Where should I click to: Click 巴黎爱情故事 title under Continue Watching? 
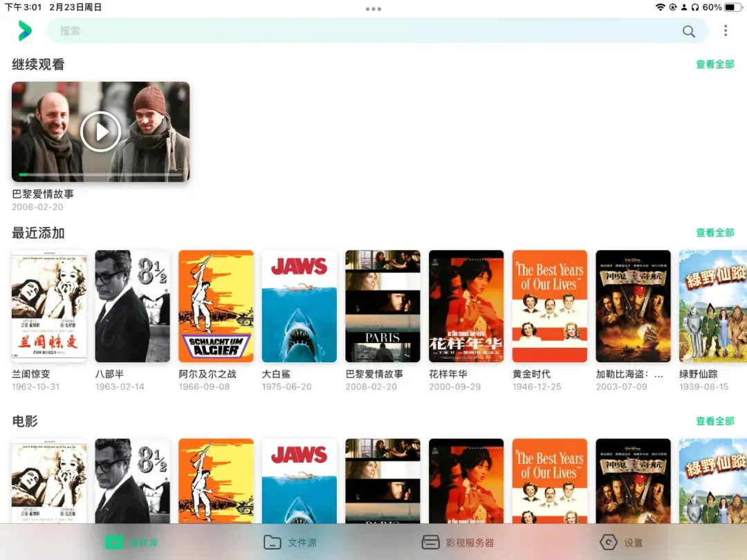43,194
